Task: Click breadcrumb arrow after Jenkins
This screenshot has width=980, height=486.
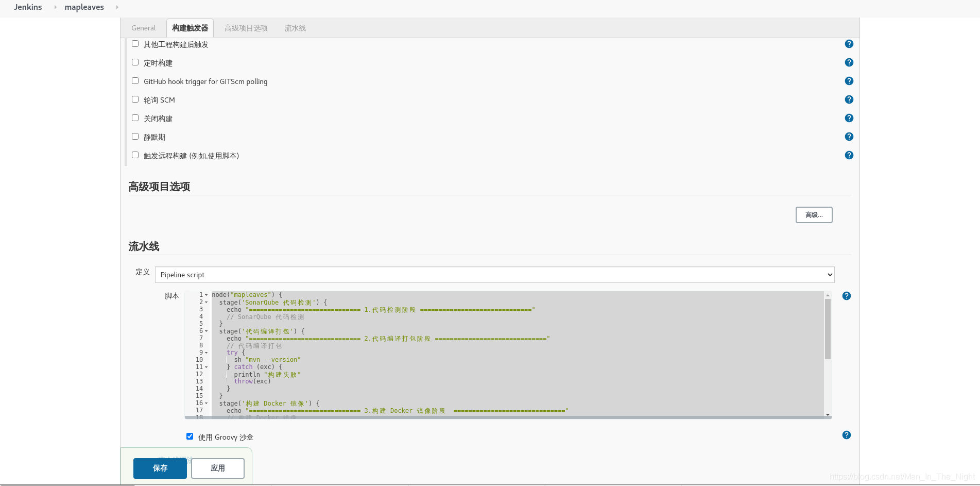Action: [x=55, y=7]
